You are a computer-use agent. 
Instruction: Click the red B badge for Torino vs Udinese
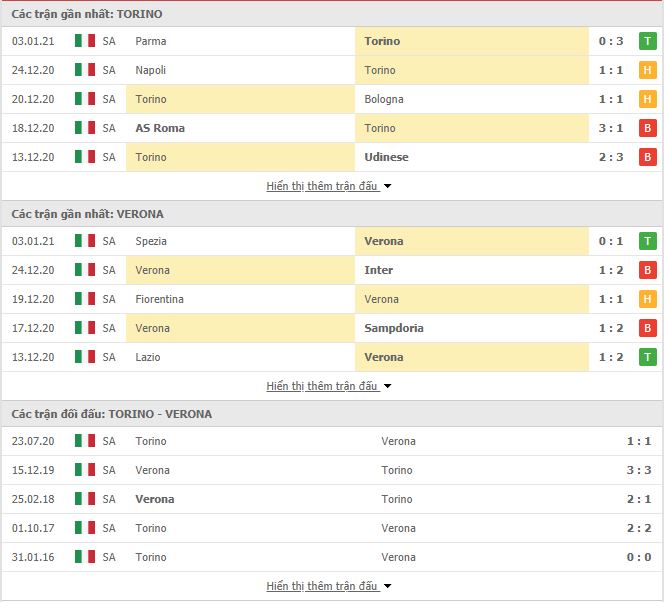(x=647, y=157)
